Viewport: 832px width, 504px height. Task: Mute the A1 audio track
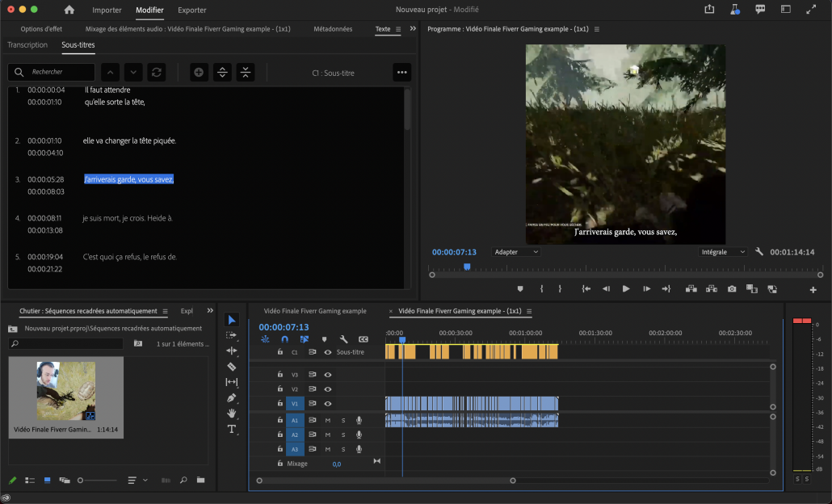(x=328, y=420)
